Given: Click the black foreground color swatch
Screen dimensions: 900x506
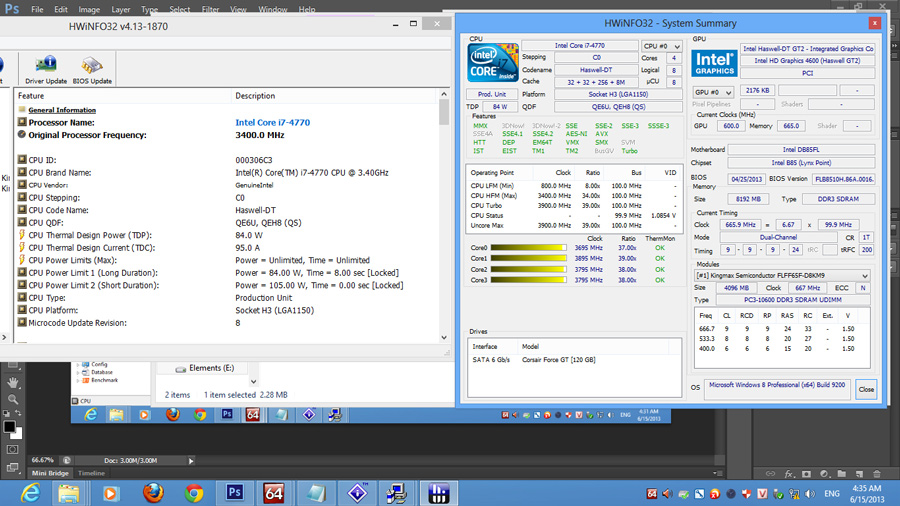Looking at the screenshot, I should pos(9,427).
